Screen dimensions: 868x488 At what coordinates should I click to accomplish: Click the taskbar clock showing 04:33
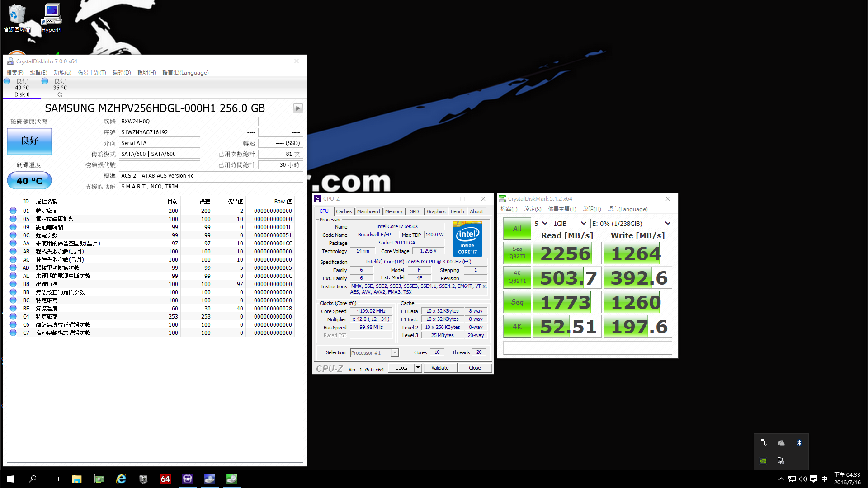click(x=847, y=479)
